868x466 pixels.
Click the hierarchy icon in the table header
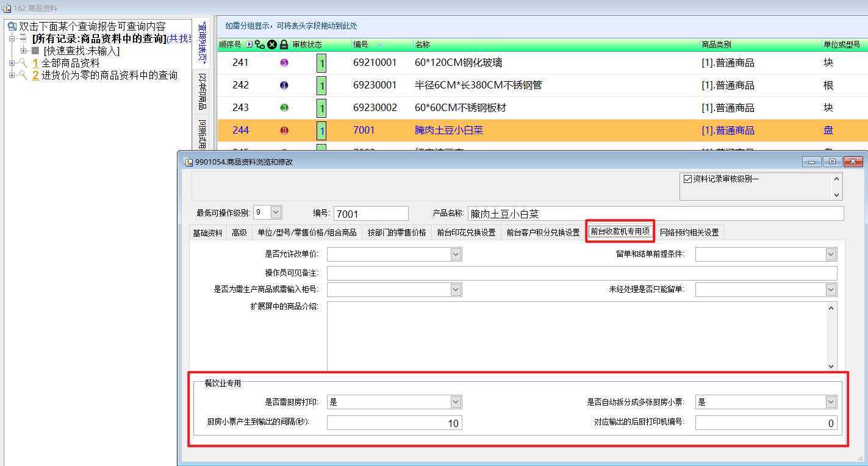pos(260,45)
